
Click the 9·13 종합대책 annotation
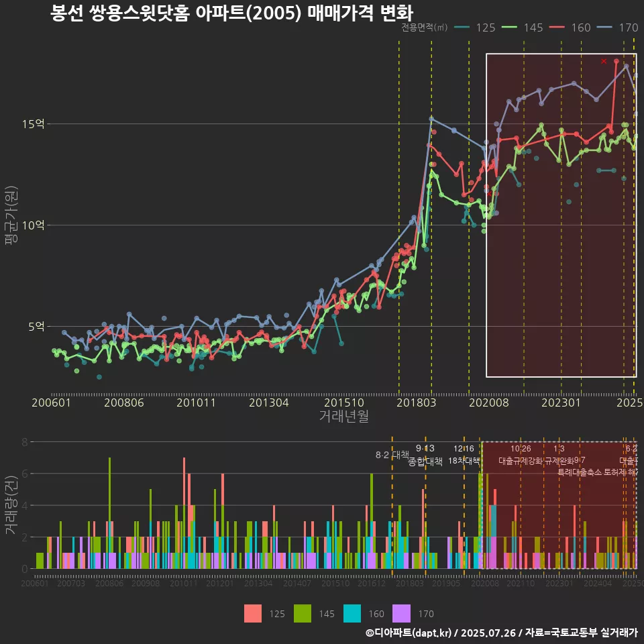(x=425, y=455)
